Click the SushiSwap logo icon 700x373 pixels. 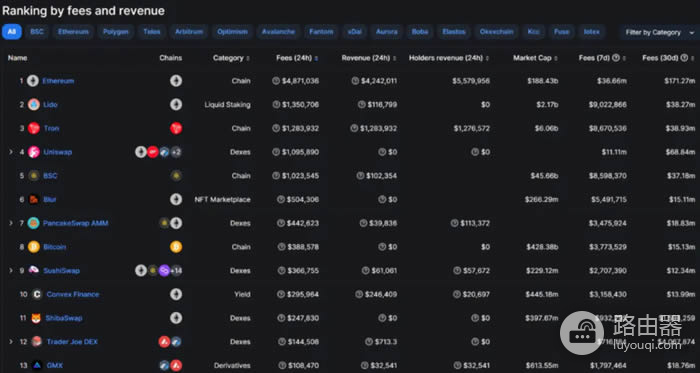[33, 270]
